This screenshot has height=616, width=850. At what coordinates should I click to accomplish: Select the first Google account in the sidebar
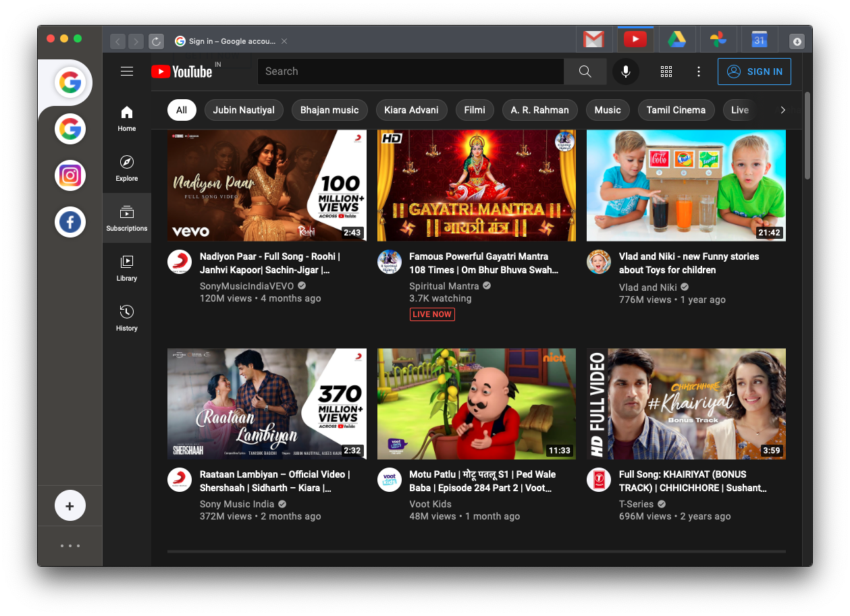pos(70,83)
